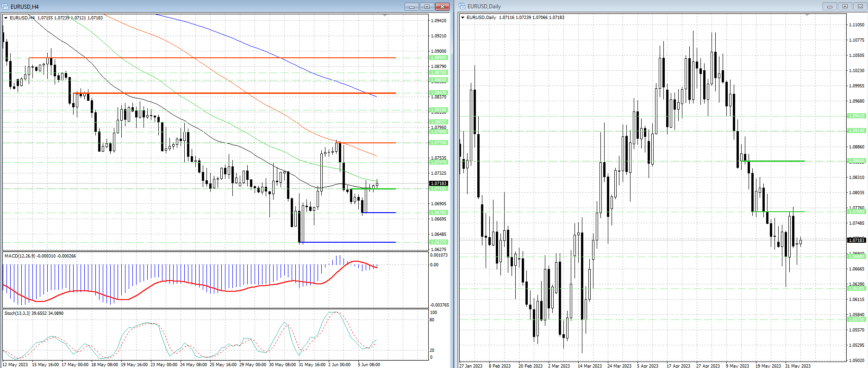Maximize the EURUSD,Daily chart window
This screenshot has width=868, height=368.
pos(845,6)
